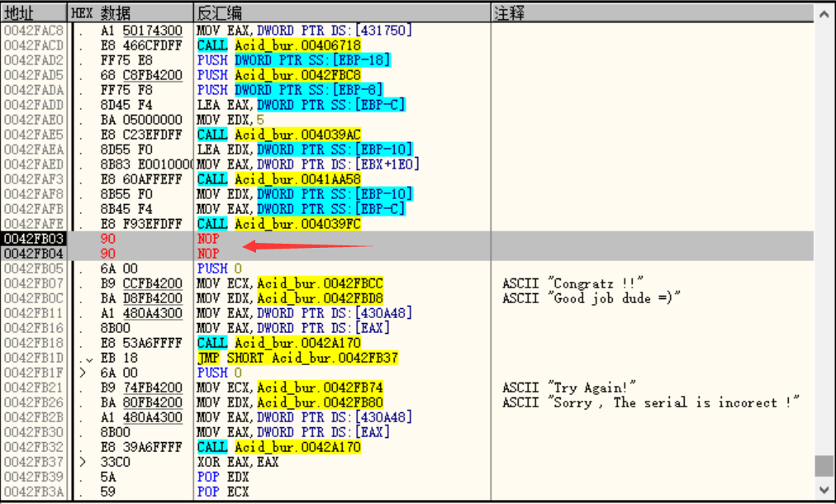This screenshot has width=836, height=504.
Task: Click the vertical scrollbar thumb
Action: click(824, 466)
